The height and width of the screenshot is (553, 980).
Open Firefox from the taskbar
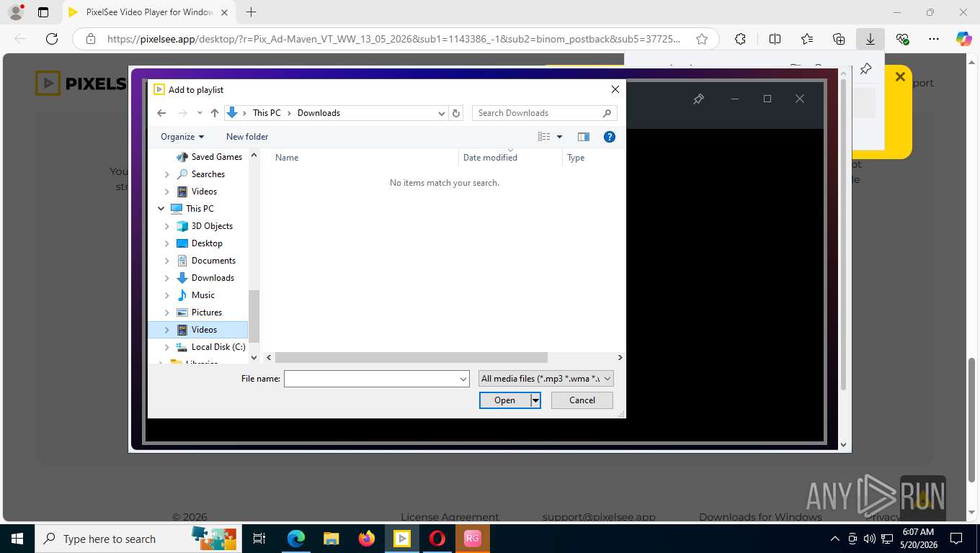click(x=367, y=539)
